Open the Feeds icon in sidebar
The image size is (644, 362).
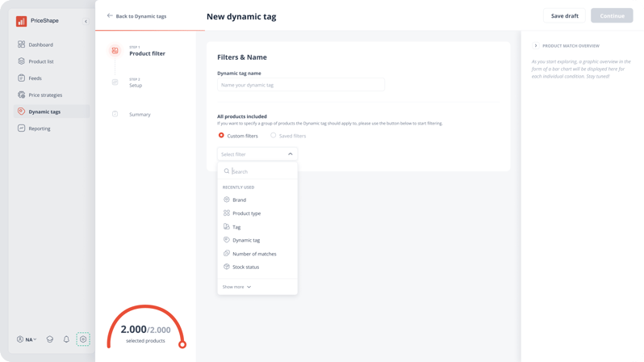click(x=21, y=78)
